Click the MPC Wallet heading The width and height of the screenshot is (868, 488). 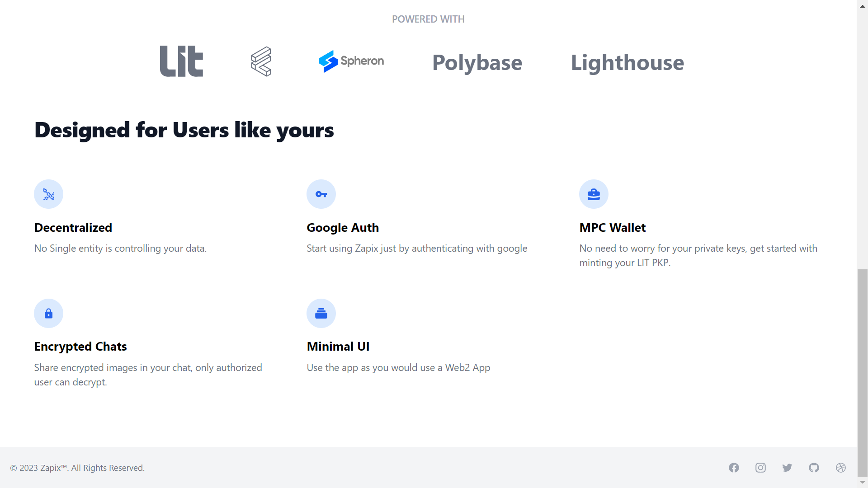click(x=612, y=228)
